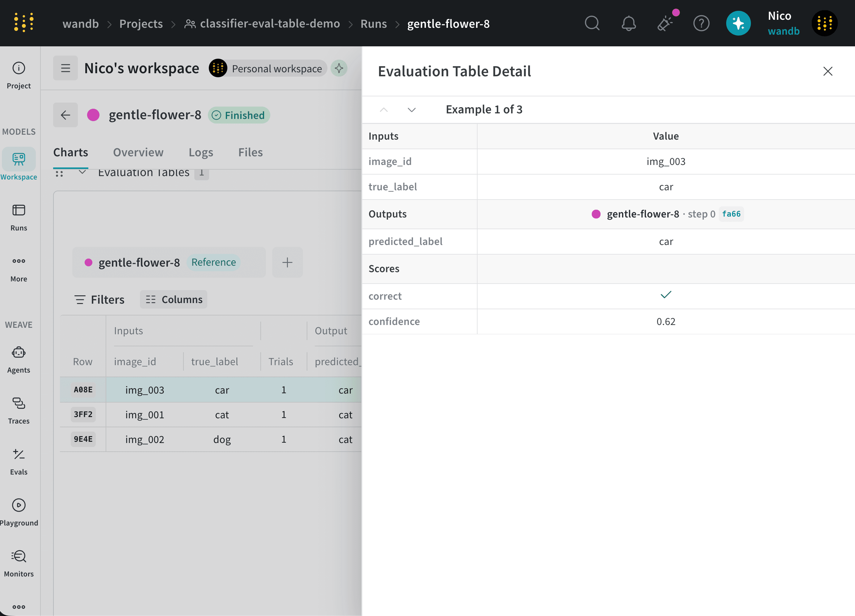This screenshot has width=855, height=616.
Task: Open the Nico user avatar menu
Action: (x=824, y=23)
